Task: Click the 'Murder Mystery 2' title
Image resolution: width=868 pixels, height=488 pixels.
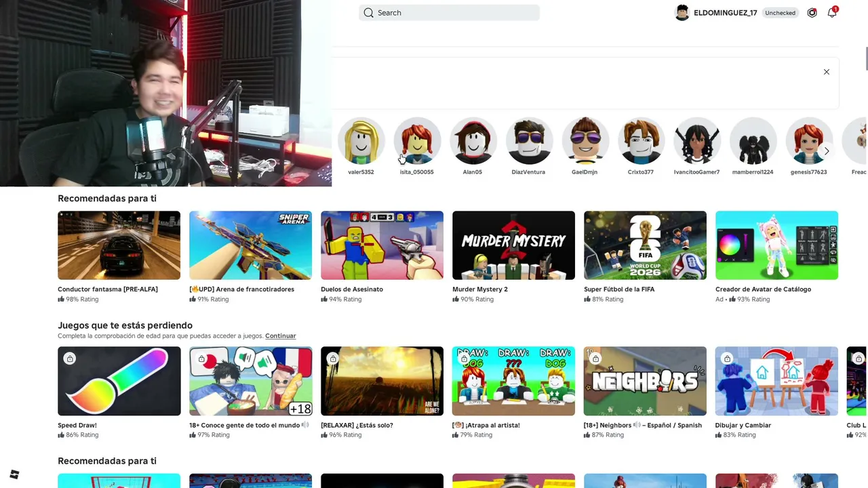Action: [480, 289]
